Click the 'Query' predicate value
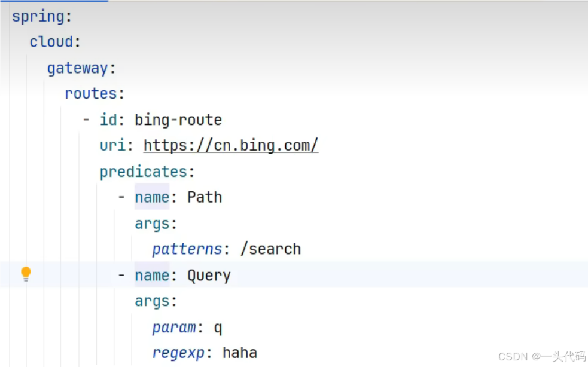The image size is (588, 367). [209, 276]
